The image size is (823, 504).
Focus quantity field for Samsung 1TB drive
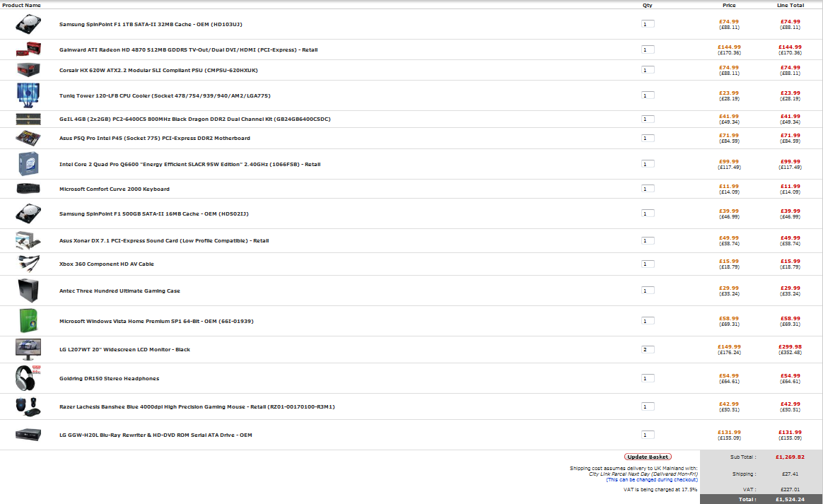[648, 24]
